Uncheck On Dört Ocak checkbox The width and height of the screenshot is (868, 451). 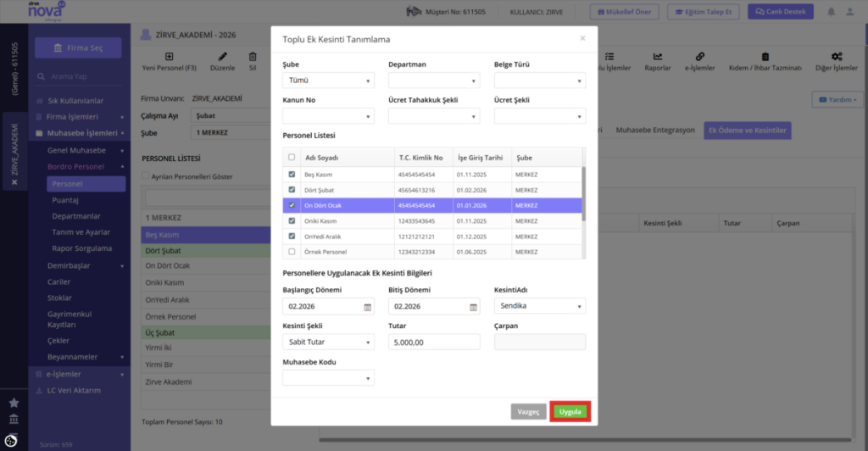tap(292, 205)
